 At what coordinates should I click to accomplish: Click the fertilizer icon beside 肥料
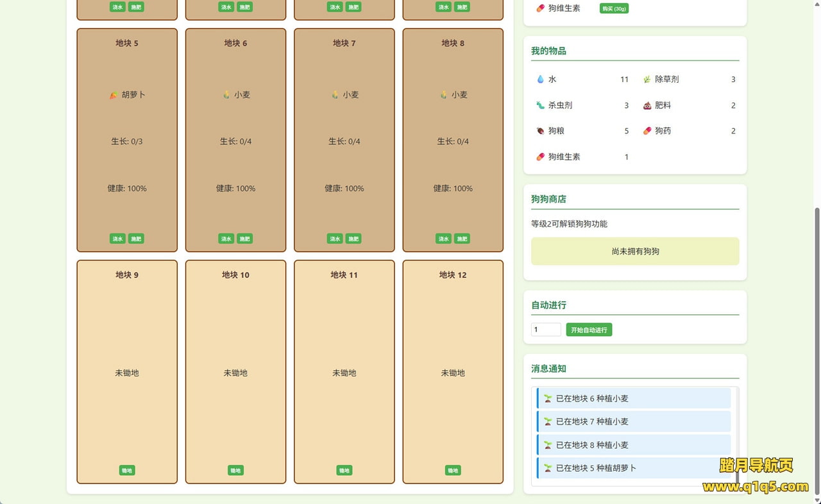pyautogui.click(x=647, y=105)
